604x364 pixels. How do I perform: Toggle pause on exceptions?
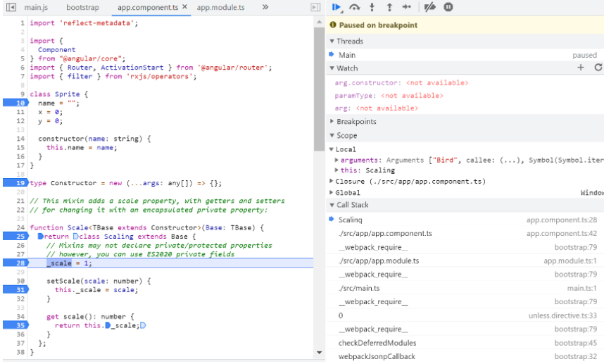[448, 7]
